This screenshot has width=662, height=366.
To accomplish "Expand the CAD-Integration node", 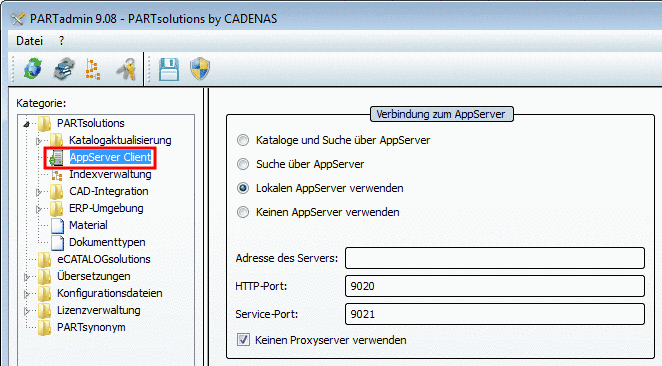I will pos(39,192).
